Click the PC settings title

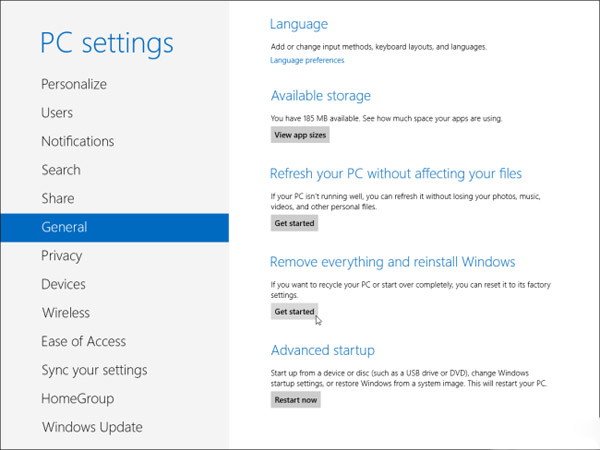pos(107,43)
